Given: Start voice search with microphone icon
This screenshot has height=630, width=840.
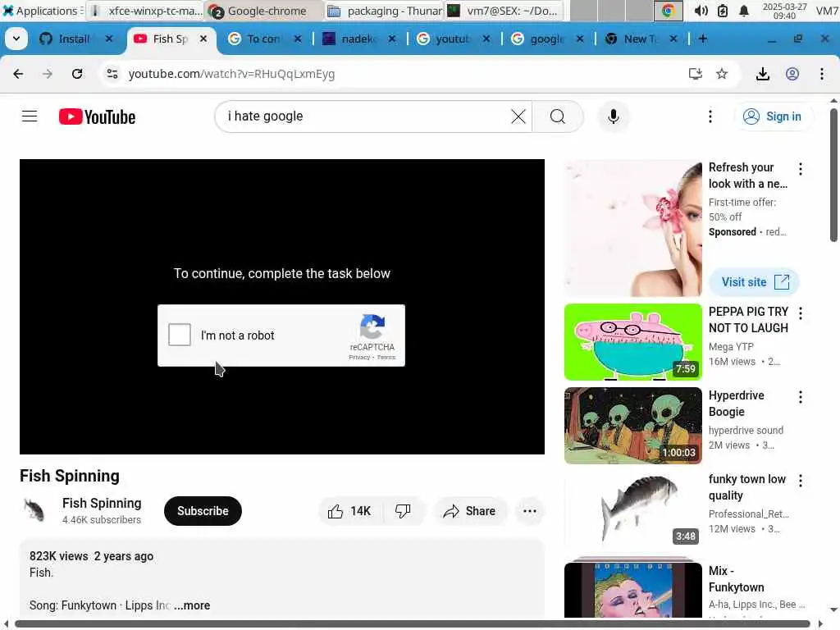Looking at the screenshot, I should pos(614,116).
